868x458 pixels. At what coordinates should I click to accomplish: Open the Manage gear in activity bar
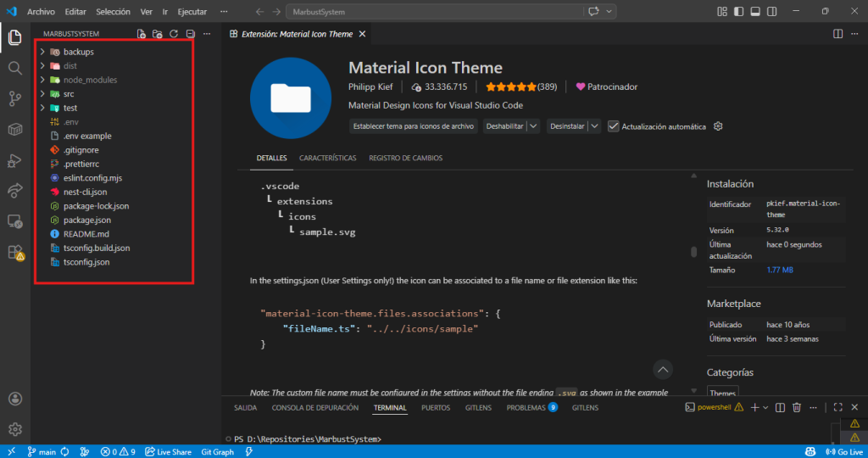click(15, 428)
